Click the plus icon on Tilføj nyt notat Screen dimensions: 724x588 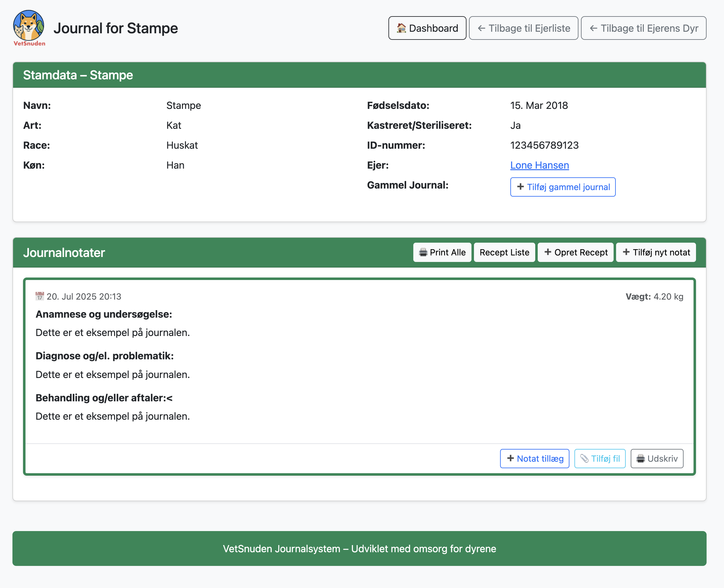tap(626, 252)
